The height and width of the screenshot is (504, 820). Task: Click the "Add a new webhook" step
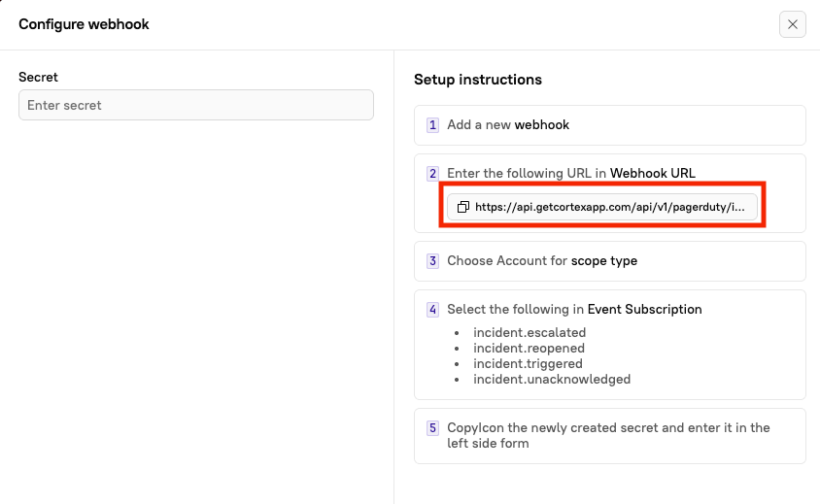(610, 125)
